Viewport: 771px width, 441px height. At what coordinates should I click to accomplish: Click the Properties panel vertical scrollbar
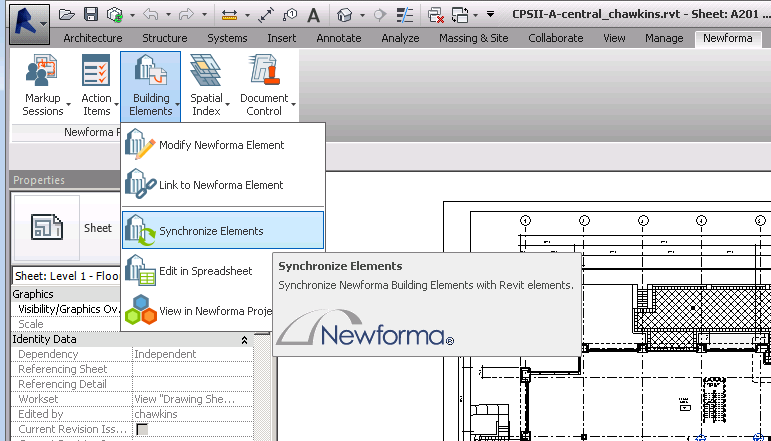[263, 386]
